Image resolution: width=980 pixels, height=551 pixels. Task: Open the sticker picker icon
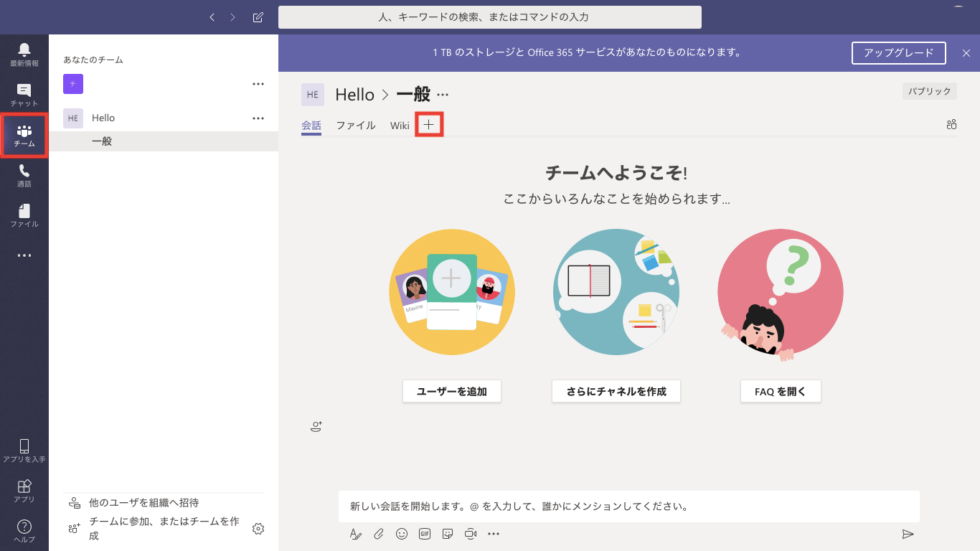448,534
